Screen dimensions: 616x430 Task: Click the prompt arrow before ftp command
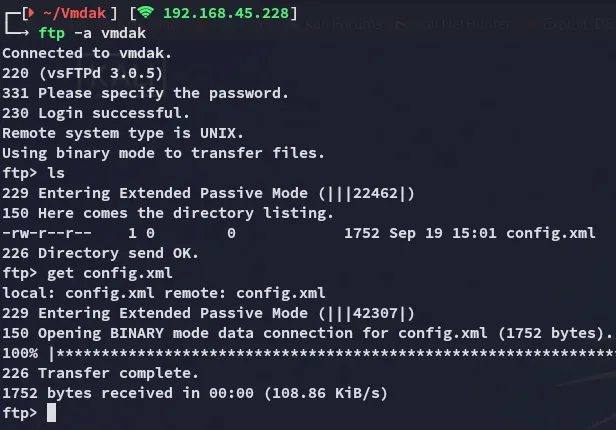[16, 25]
